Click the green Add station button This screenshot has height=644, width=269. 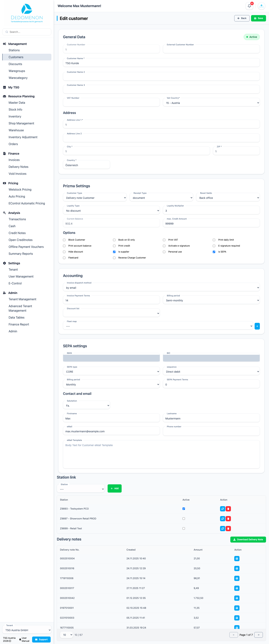coord(115,488)
